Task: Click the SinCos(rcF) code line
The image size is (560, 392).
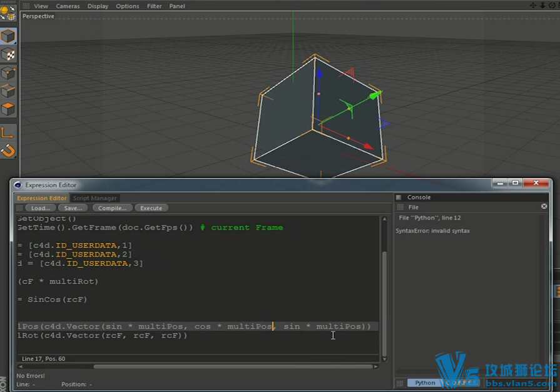Action: point(53,299)
